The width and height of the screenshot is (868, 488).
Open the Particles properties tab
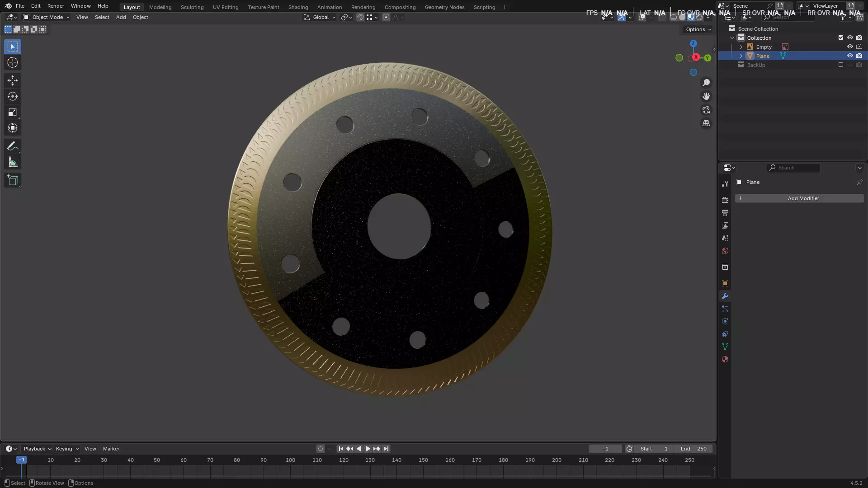click(725, 309)
